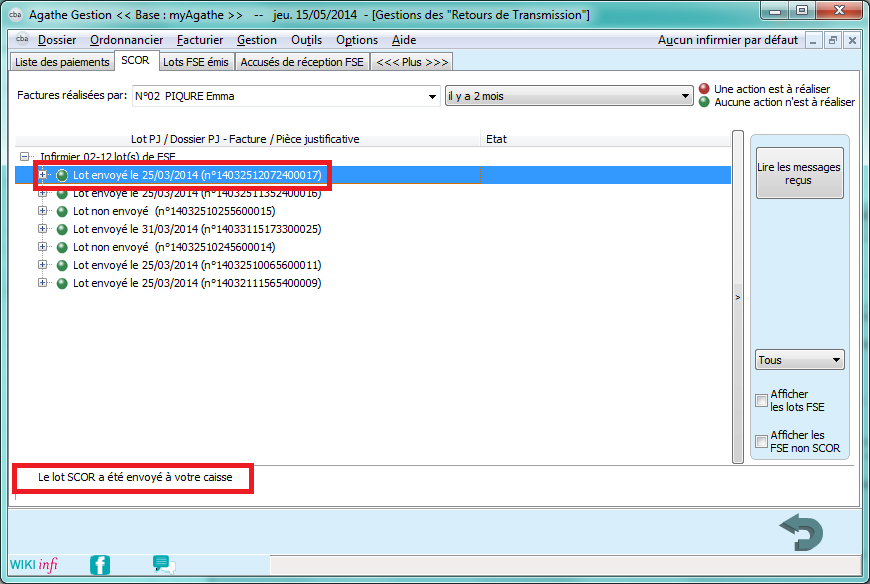This screenshot has width=870, height=584.
Task: Click the cba icon beside the Dossier menu
Action: point(22,39)
